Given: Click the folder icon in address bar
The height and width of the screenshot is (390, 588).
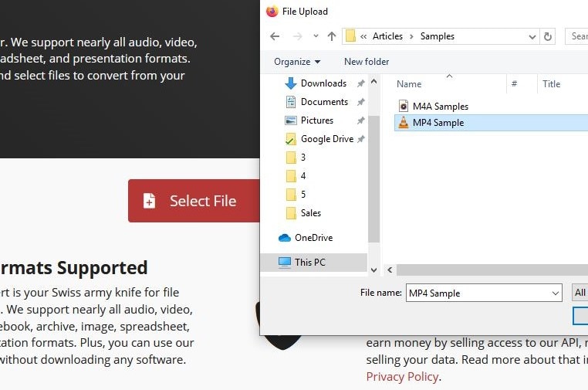Looking at the screenshot, I should [350, 36].
